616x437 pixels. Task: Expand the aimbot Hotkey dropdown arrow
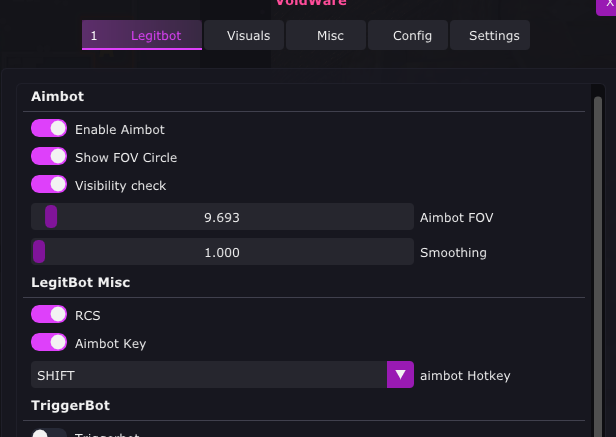pos(400,375)
